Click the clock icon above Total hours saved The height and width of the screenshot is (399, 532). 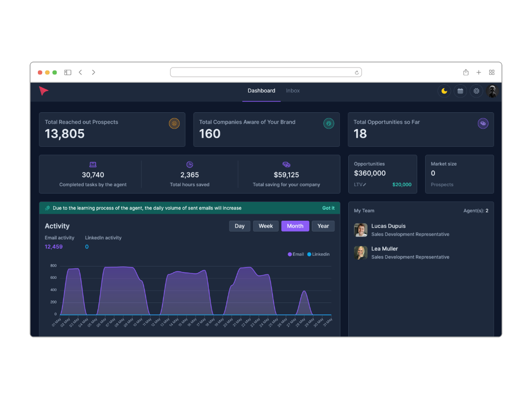pos(190,164)
